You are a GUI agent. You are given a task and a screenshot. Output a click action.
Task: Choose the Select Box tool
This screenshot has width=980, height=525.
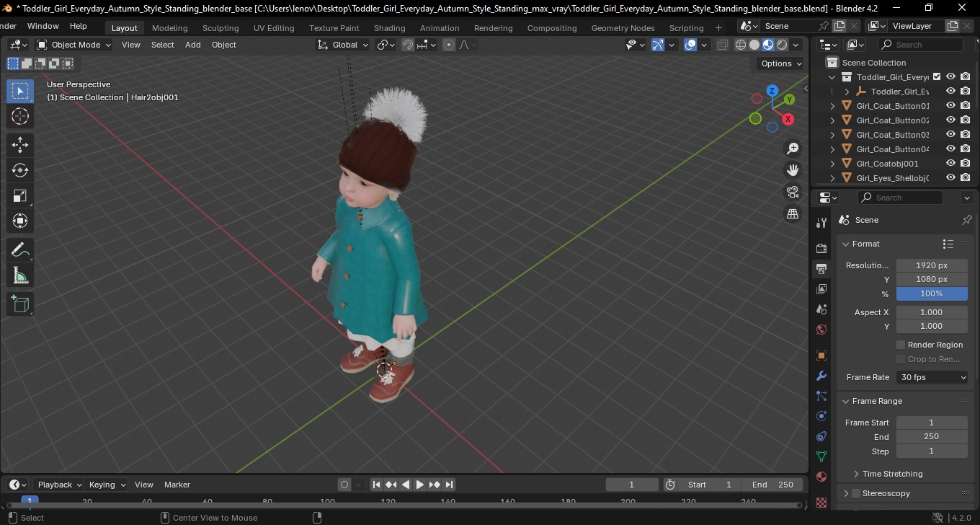pos(20,91)
